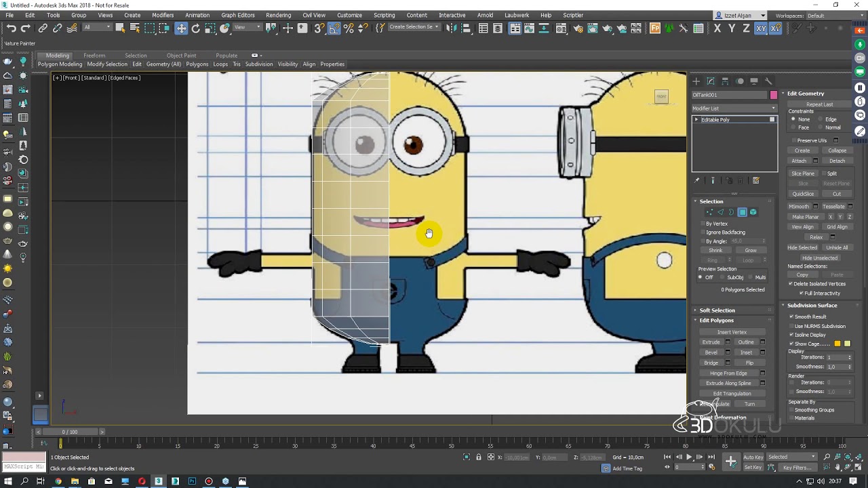Choose Rectangular Selection Region tool
Viewport: 868px width, 488px height.
click(x=149, y=28)
